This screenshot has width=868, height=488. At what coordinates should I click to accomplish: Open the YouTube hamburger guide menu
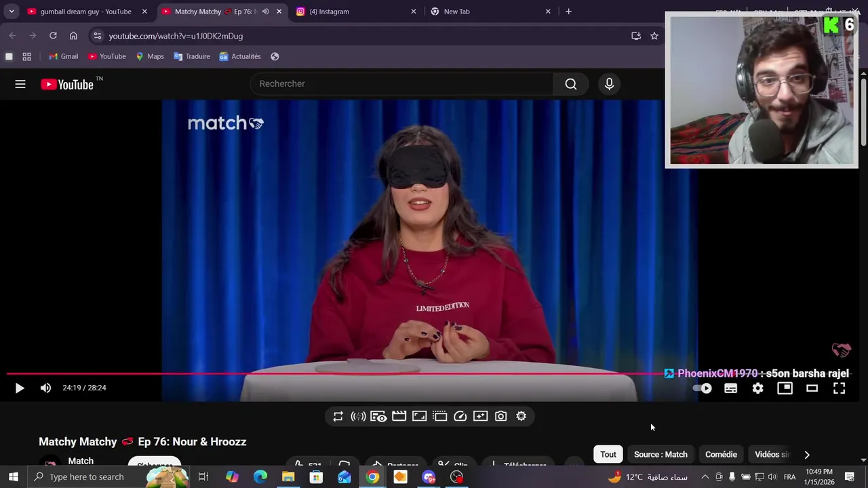point(20,84)
